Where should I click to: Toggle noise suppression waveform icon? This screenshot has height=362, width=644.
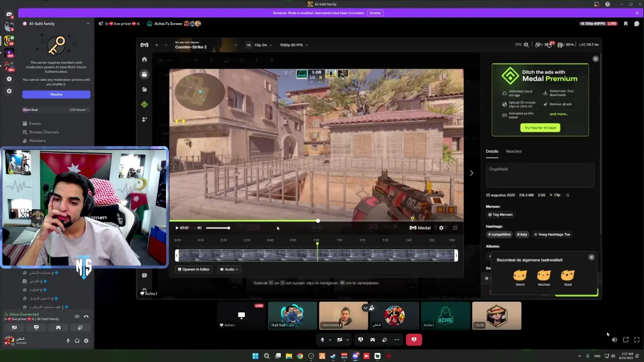click(77, 317)
